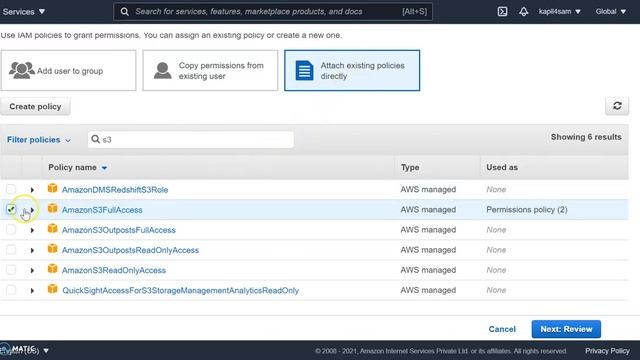The image size is (640, 360).
Task: Click the Create policy button
Action: pos(35,106)
